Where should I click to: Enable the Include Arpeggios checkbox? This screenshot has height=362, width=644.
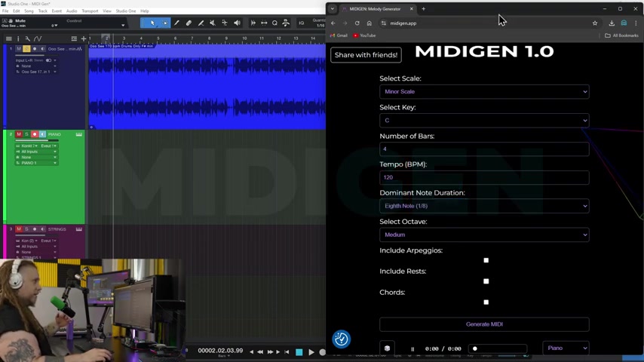486,260
